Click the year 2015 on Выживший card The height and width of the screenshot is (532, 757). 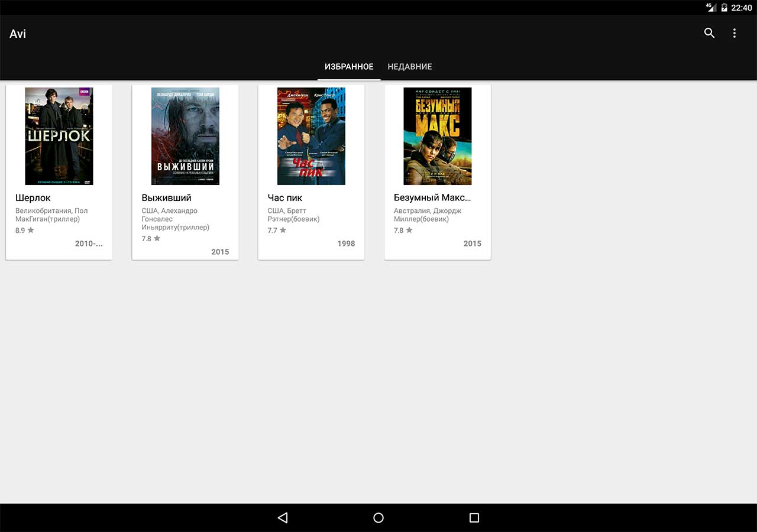coord(220,252)
